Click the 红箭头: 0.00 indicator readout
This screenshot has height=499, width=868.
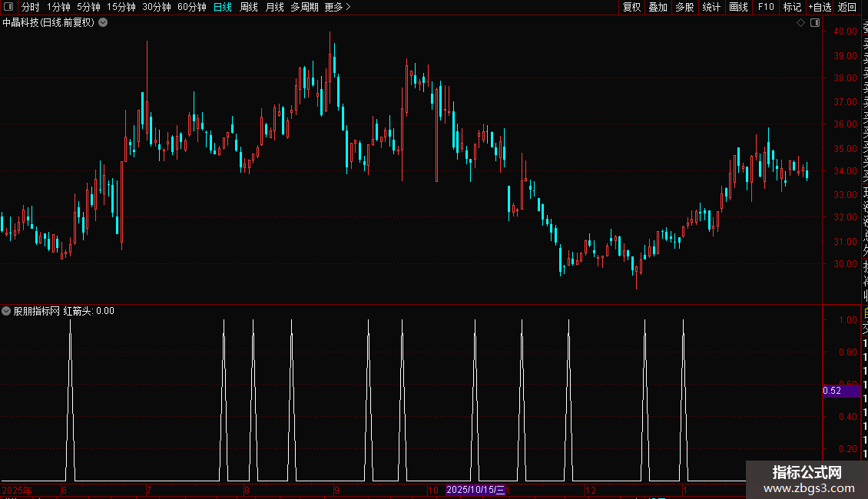(x=88, y=311)
